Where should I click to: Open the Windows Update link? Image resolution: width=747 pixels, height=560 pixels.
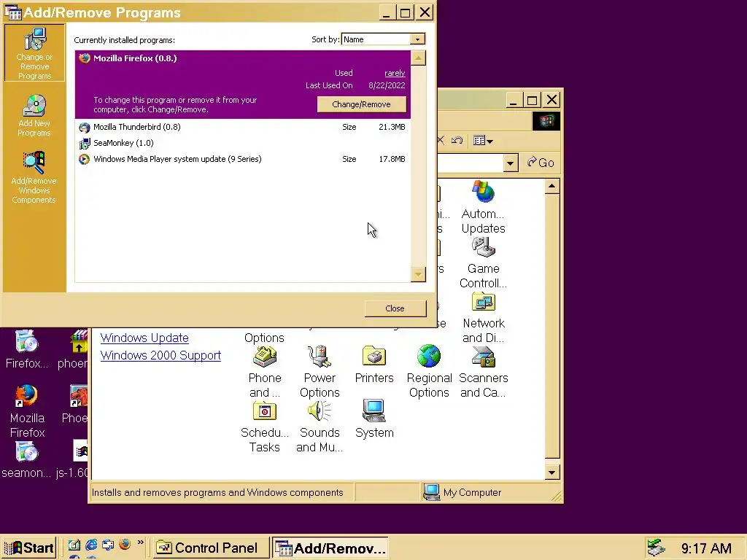pyautogui.click(x=144, y=338)
